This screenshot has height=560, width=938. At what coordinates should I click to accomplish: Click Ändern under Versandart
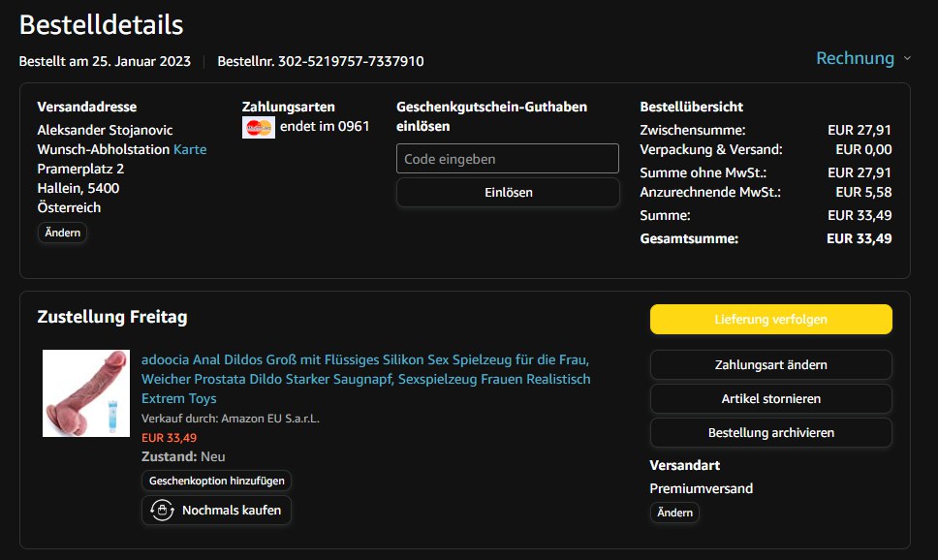[674, 513]
